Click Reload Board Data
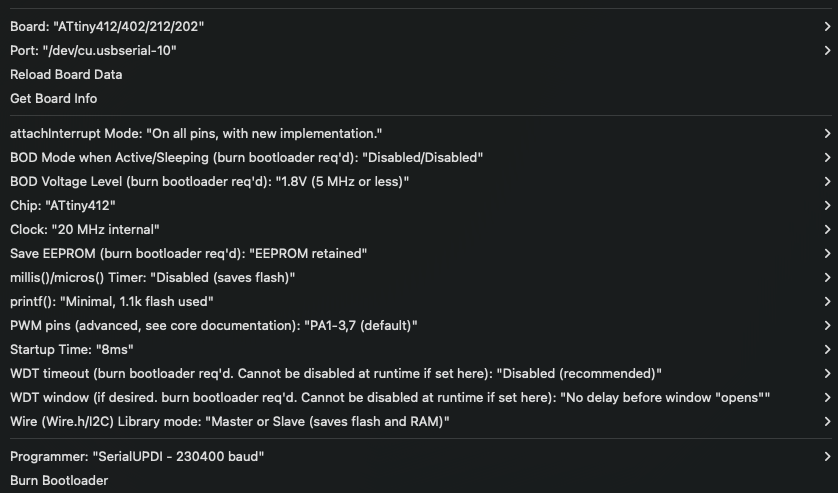 (x=66, y=74)
